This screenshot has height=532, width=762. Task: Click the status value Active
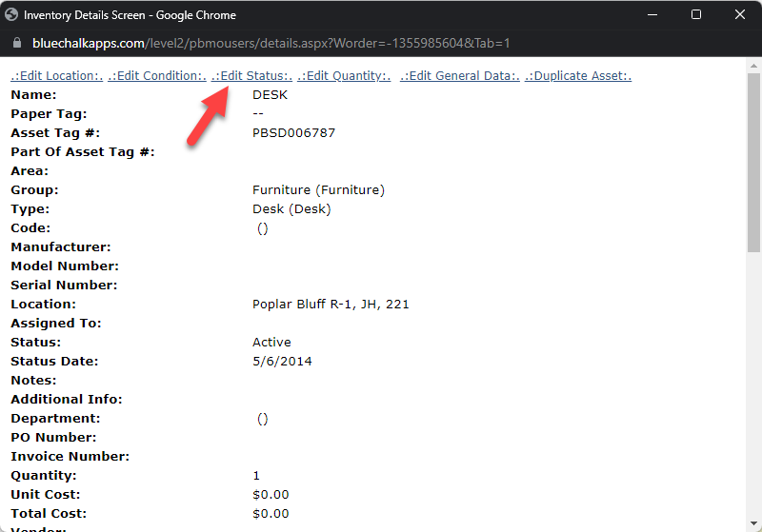pyautogui.click(x=271, y=343)
